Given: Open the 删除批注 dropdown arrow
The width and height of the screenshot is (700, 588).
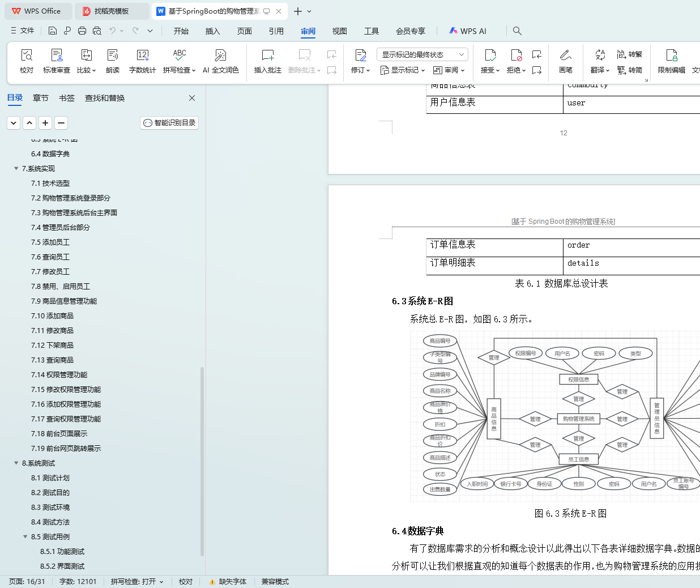Looking at the screenshot, I should [x=319, y=70].
